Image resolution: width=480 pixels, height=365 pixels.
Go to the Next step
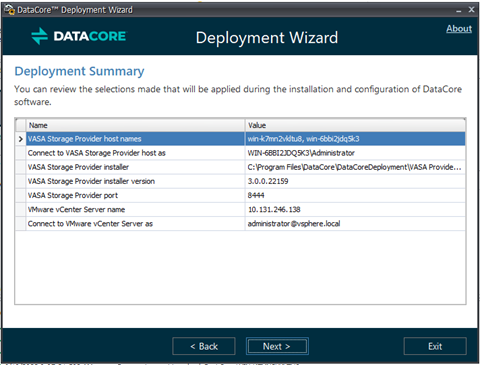(x=277, y=346)
